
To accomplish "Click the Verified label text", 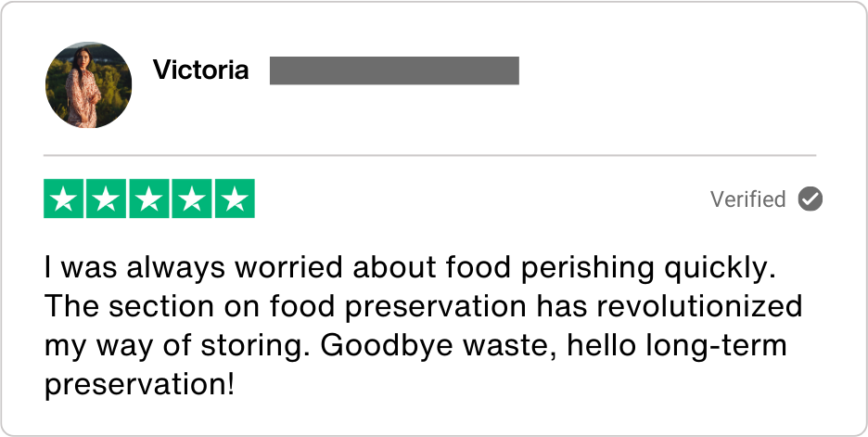I will coord(747,199).
